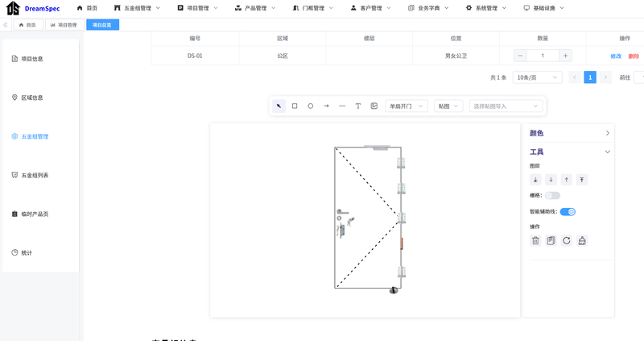Screen dimensions: 644x341
Task: Click the previous page arrow
Action: tap(575, 77)
